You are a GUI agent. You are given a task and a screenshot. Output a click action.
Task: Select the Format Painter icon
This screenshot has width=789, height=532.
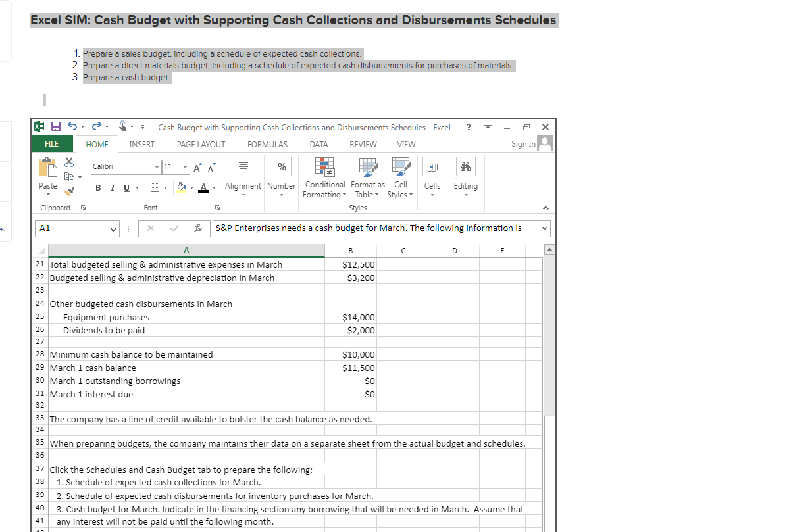70,190
